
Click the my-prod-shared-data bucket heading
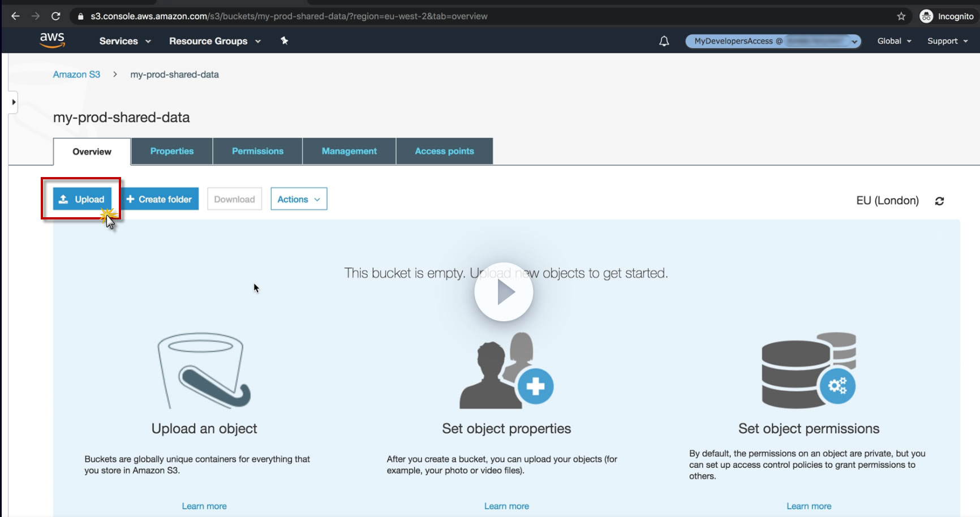pyautogui.click(x=122, y=118)
